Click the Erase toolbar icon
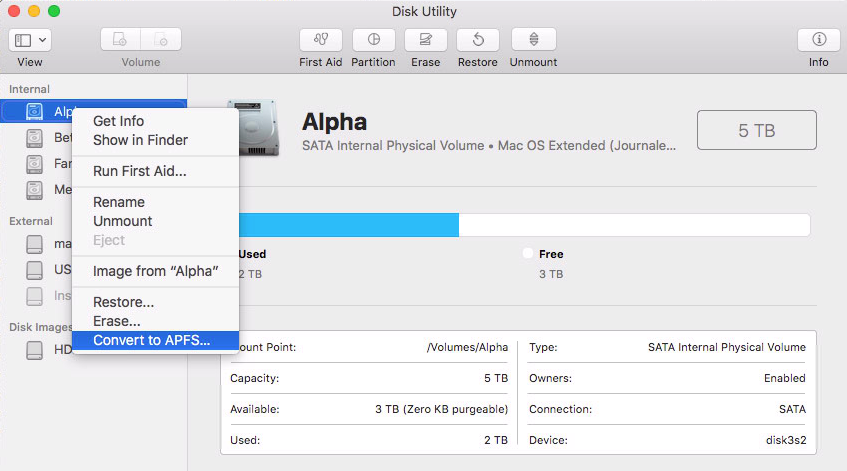The width and height of the screenshot is (847, 471). pyautogui.click(x=426, y=39)
